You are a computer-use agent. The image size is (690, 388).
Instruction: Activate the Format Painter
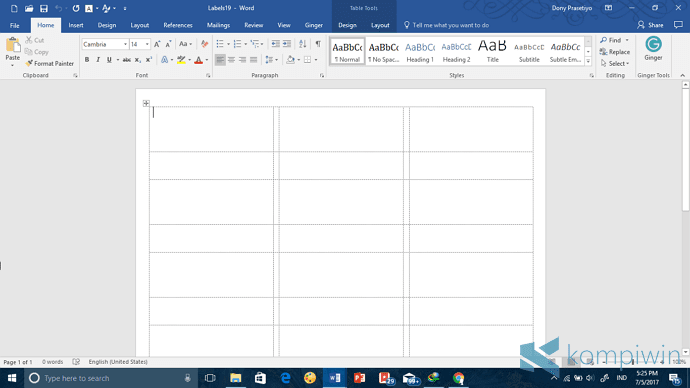coord(50,63)
